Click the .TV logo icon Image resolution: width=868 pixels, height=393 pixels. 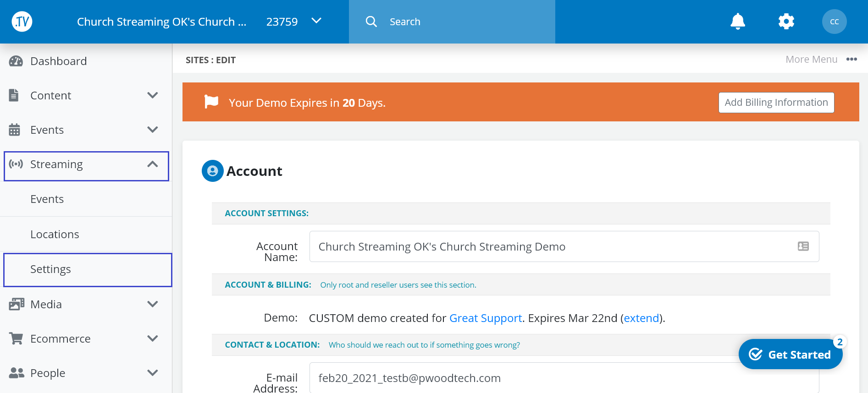22,22
